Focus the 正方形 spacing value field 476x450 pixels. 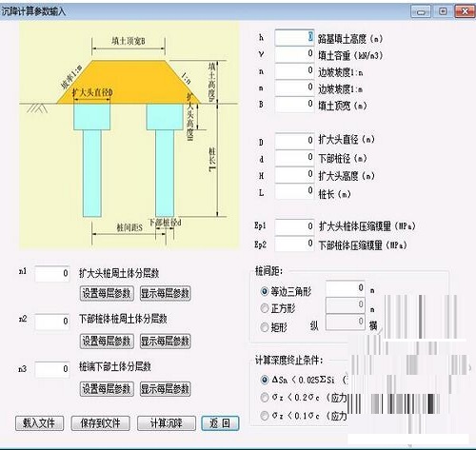point(346,305)
